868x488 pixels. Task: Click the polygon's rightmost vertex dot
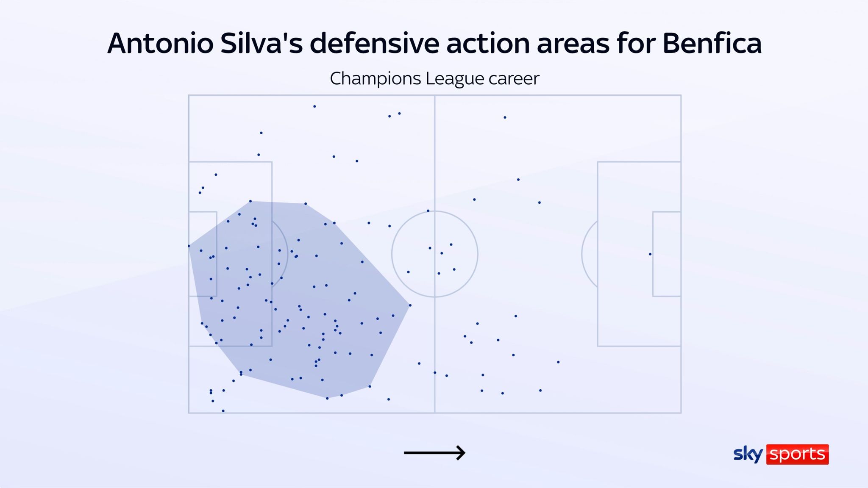click(410, 305)
